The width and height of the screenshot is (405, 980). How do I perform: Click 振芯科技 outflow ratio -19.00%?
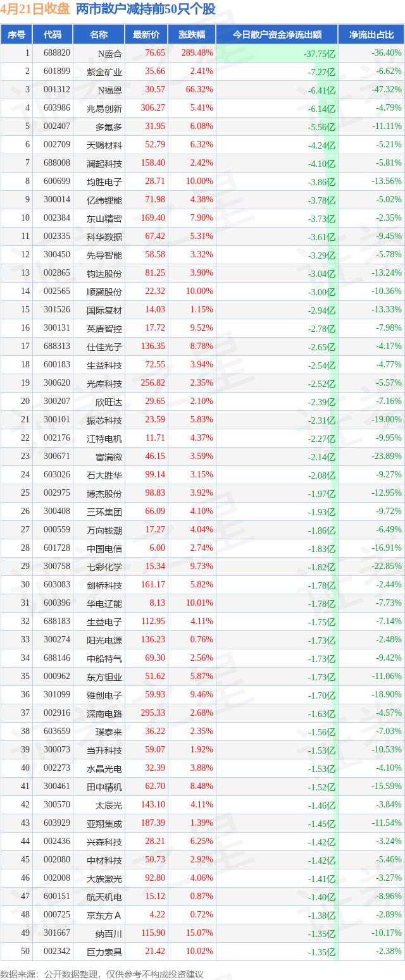[387, 420]
